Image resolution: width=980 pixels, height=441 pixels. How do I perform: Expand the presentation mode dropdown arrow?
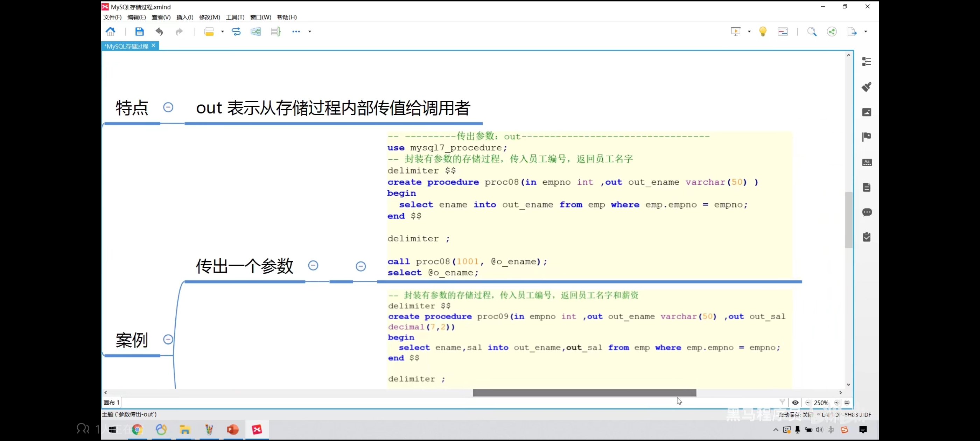coord(749,31)
